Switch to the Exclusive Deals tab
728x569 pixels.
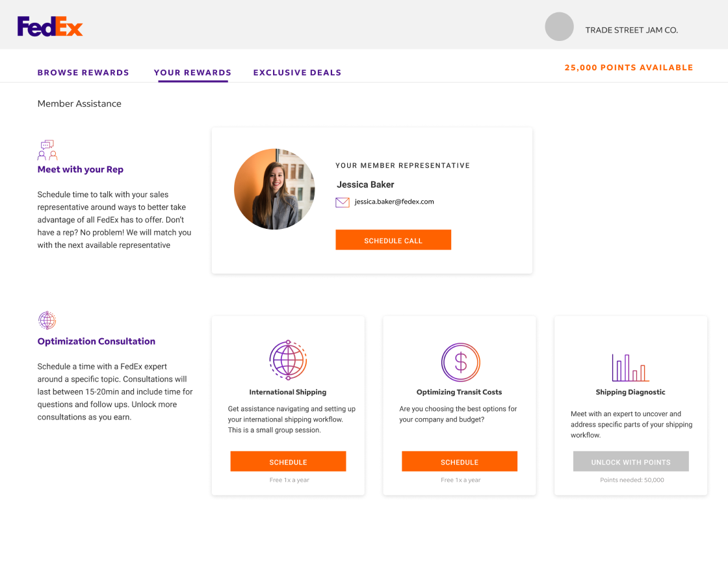[297, 72]
